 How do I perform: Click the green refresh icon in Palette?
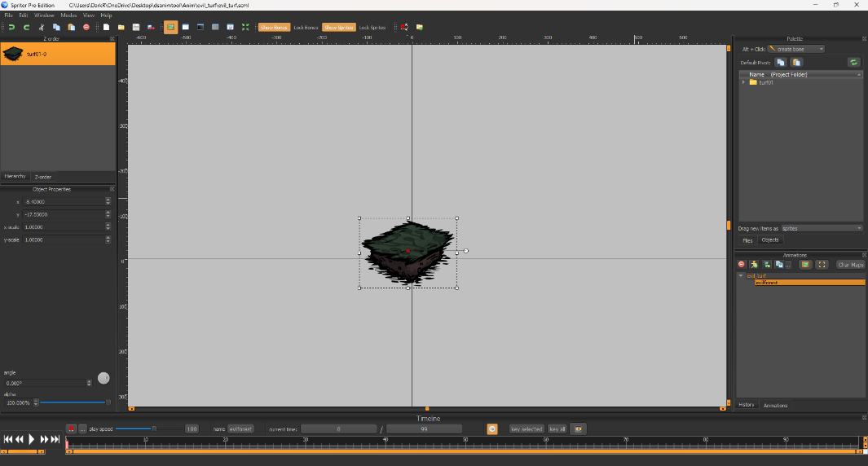(x=853, y=62)
